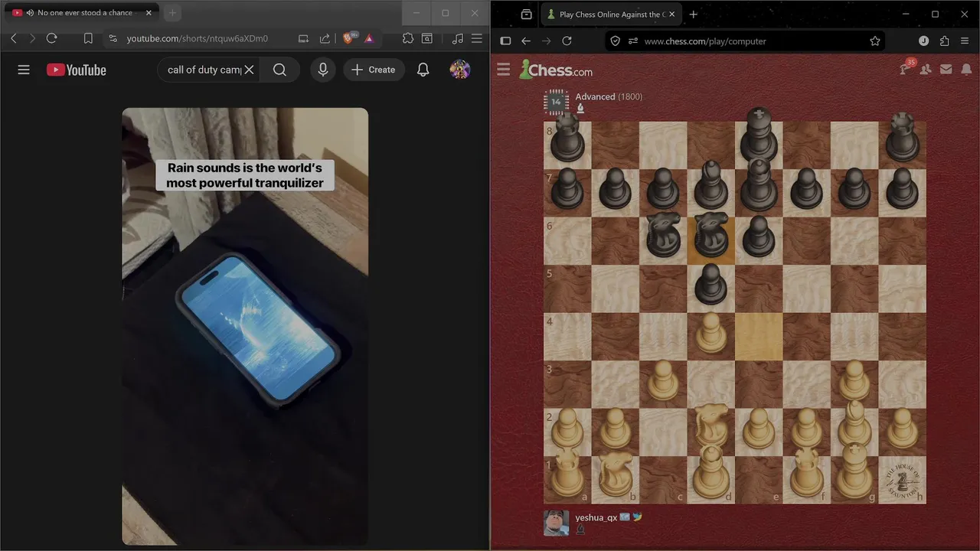This screenshot has width=980, height=551.
Task: Open Chess.com alerts bell
Action: tap(966, 70)
